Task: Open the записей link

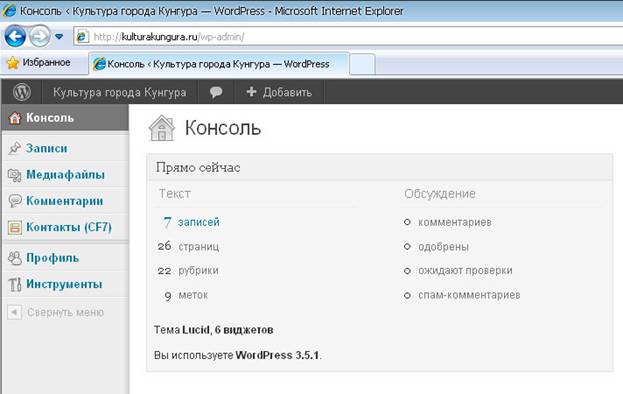Action: coord(199,222)
